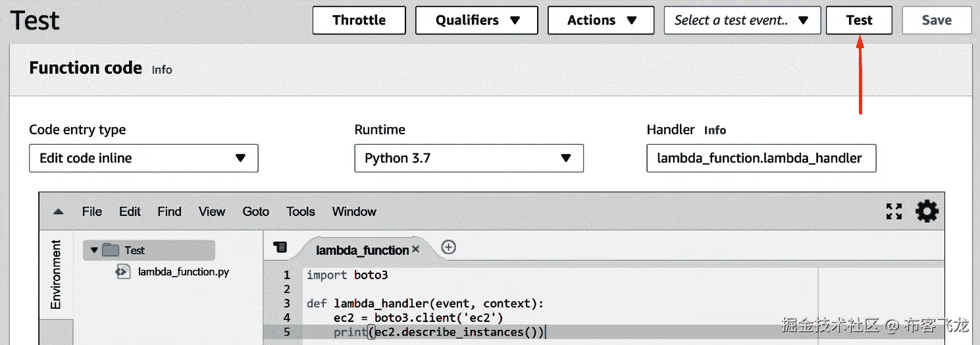Open the Environment side panel tab

[56, 274]
